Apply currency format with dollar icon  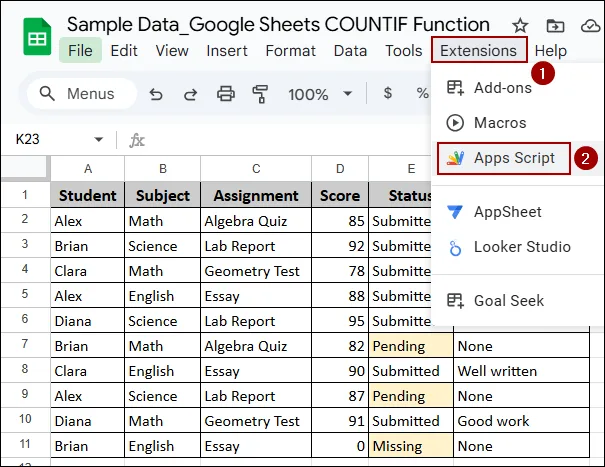click(x=388, y=93)
